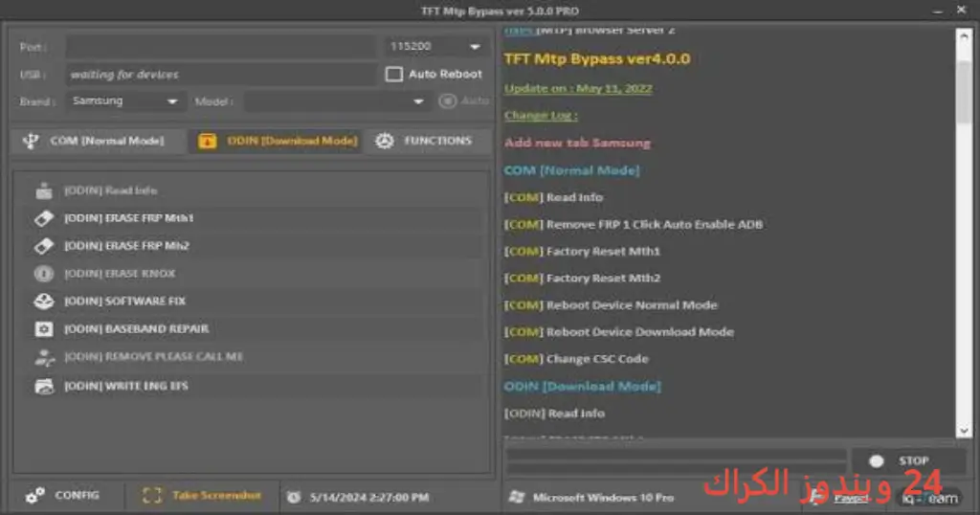
Task: Click '[COM] Reboot Device Normal Mode' line
Action: [x=611, y=305]
